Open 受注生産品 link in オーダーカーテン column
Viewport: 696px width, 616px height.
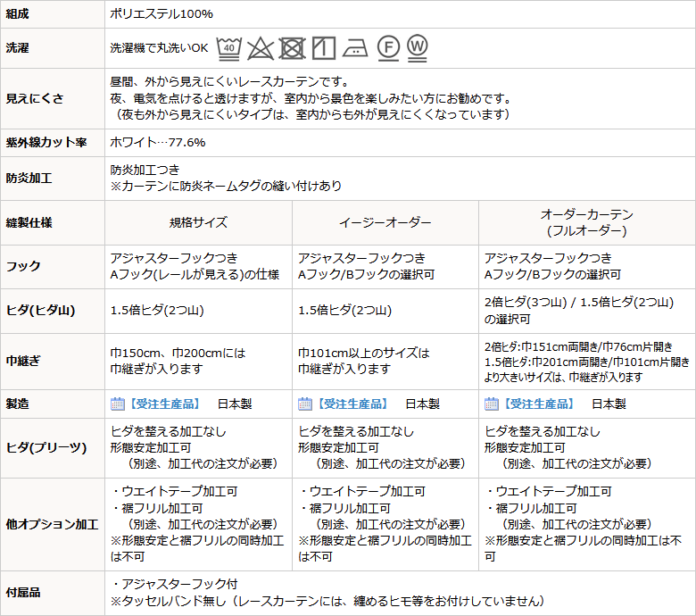(538, 404)
